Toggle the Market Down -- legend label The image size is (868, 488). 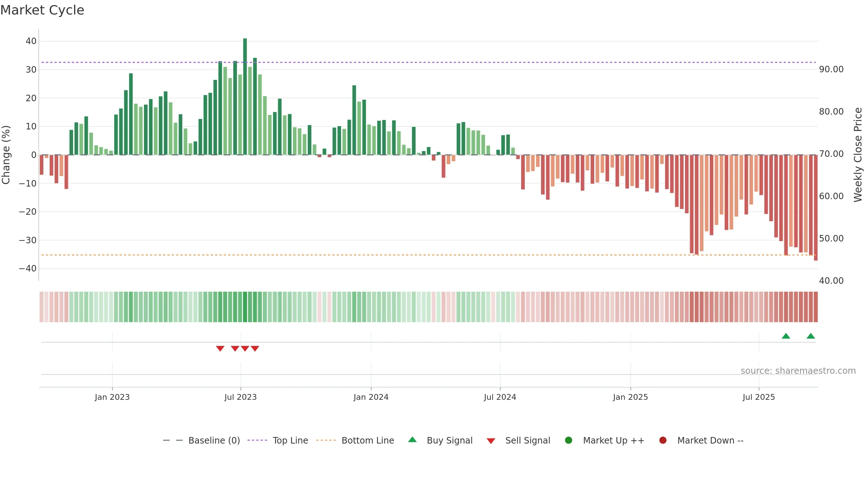tap(710, 440)
